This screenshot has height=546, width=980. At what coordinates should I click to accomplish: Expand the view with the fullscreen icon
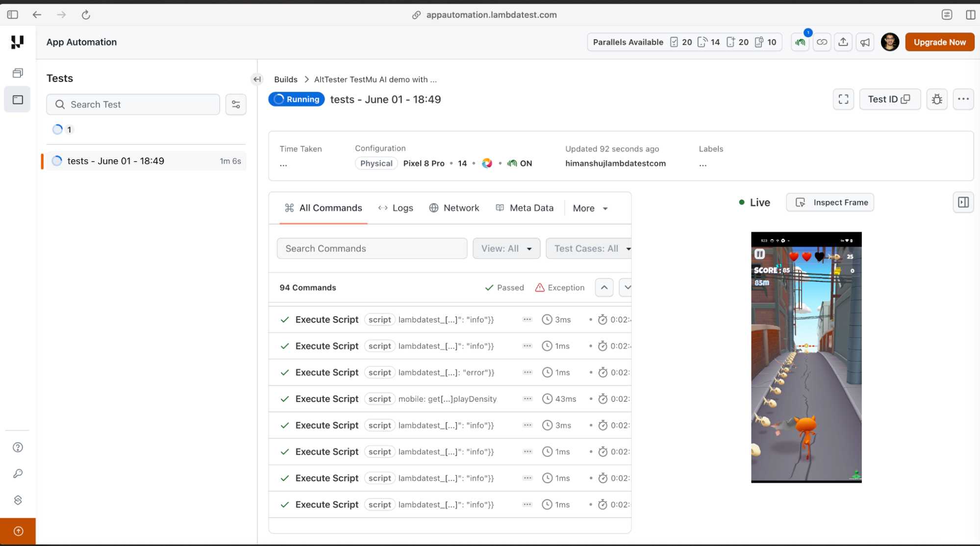[843, 99]
